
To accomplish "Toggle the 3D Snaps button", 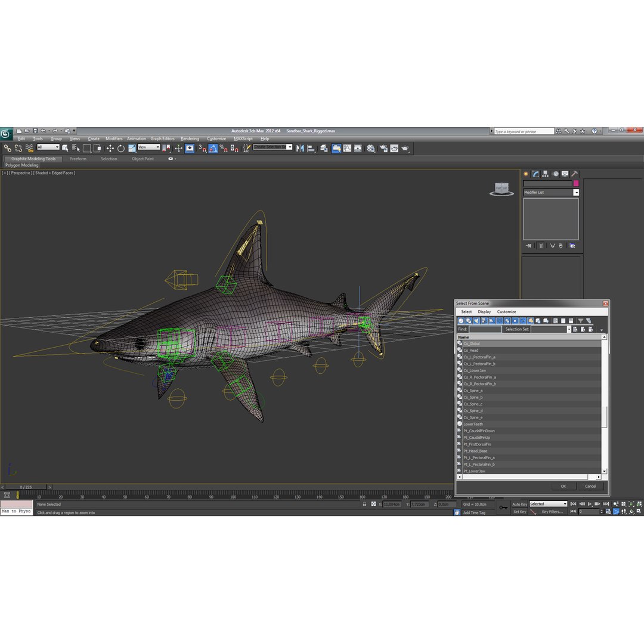I will [203, 148].
